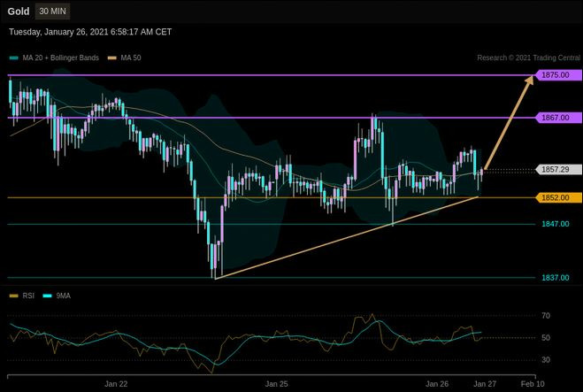Click the Feb 10 date axis label
Image resolution: width=583 pixels, height=392 pixels.
tap(533, 384)
